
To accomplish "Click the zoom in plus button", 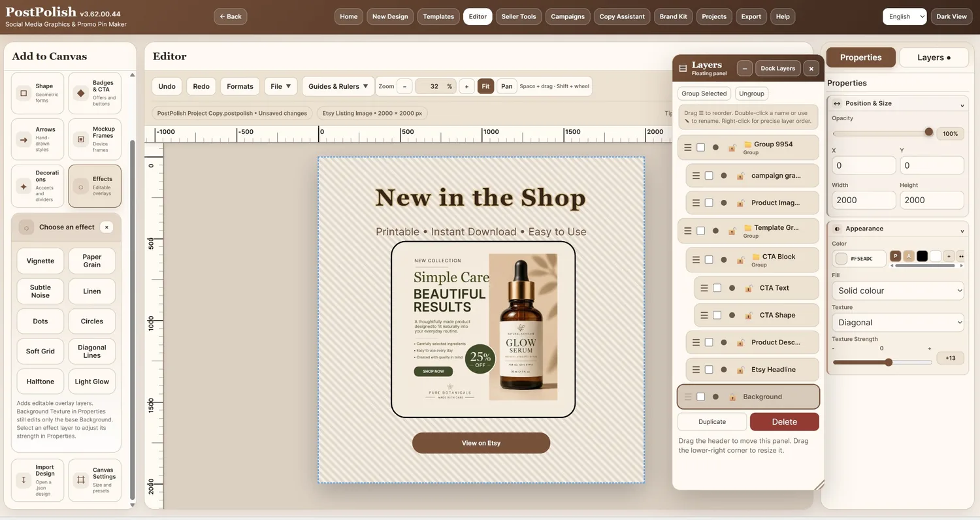I will 466,86.
